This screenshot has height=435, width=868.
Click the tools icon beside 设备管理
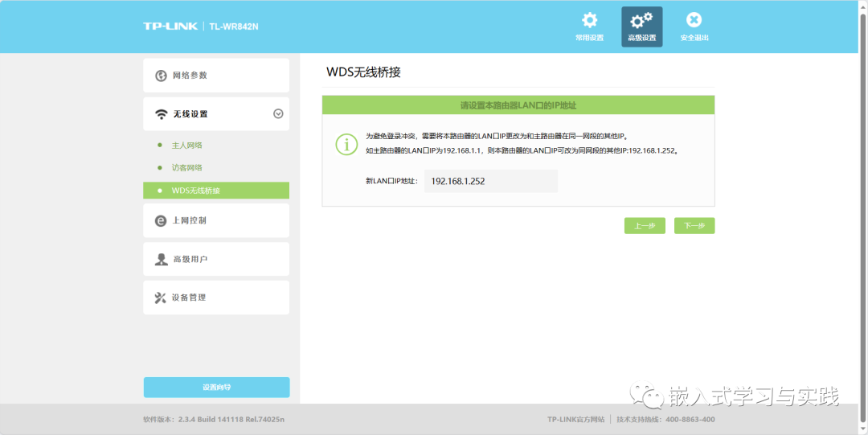[x=161, y=298]
